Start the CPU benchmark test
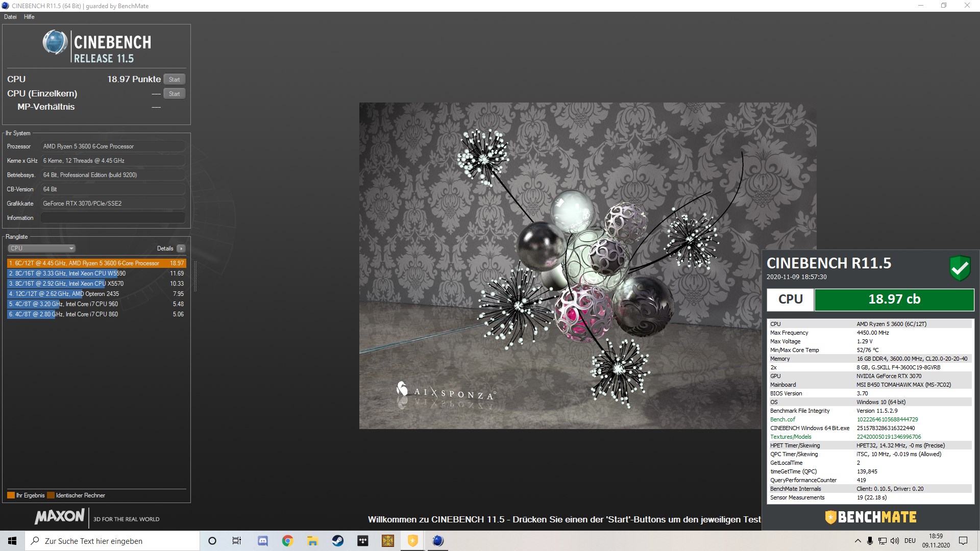Image resolution: width=980 pixels, height=551 pixels. coord(174,79)
